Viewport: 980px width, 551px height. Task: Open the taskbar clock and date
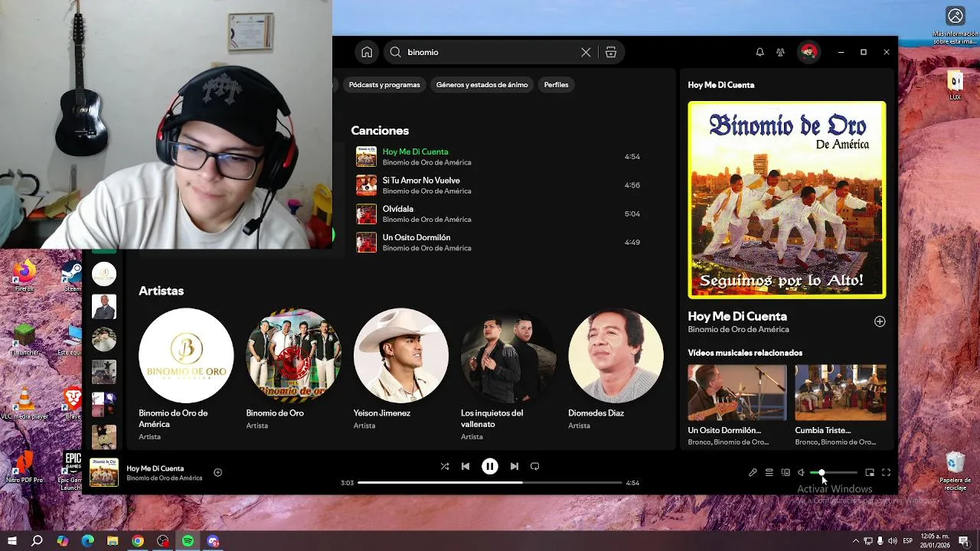point(935,541)
